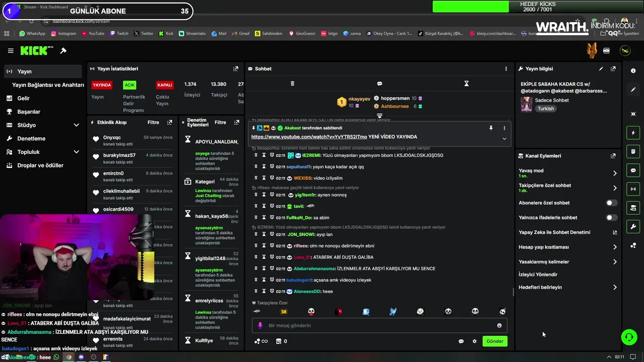Viewport: 644px width, 362px height.
Task: Open Filtre in the Denetim Eylemleri panel
Action: tap(220, 122)
